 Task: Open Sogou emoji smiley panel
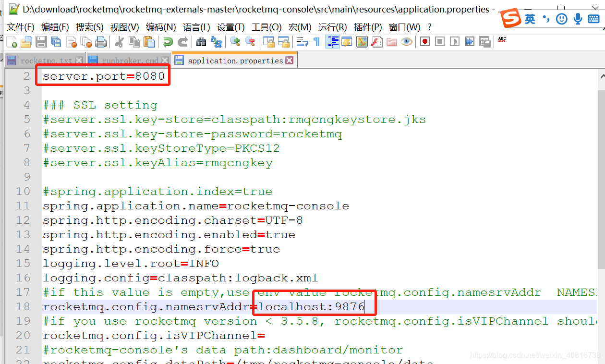[562, 19]
